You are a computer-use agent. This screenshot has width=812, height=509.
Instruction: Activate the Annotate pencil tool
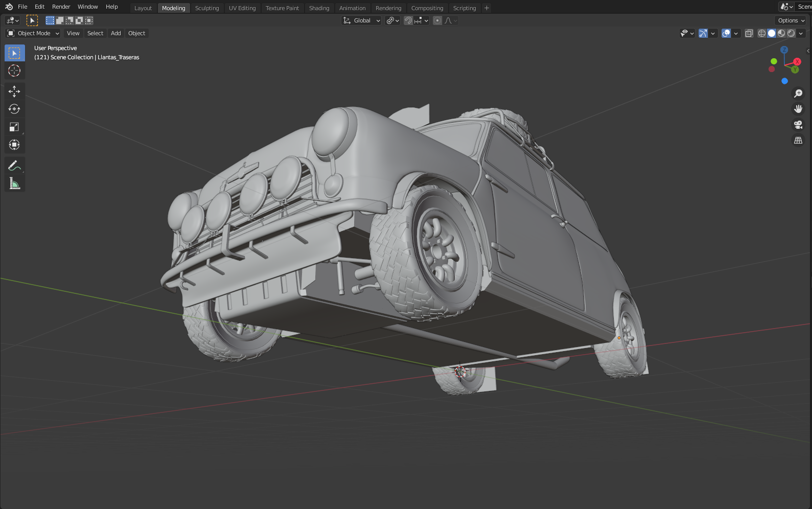[x=14, y=166]
